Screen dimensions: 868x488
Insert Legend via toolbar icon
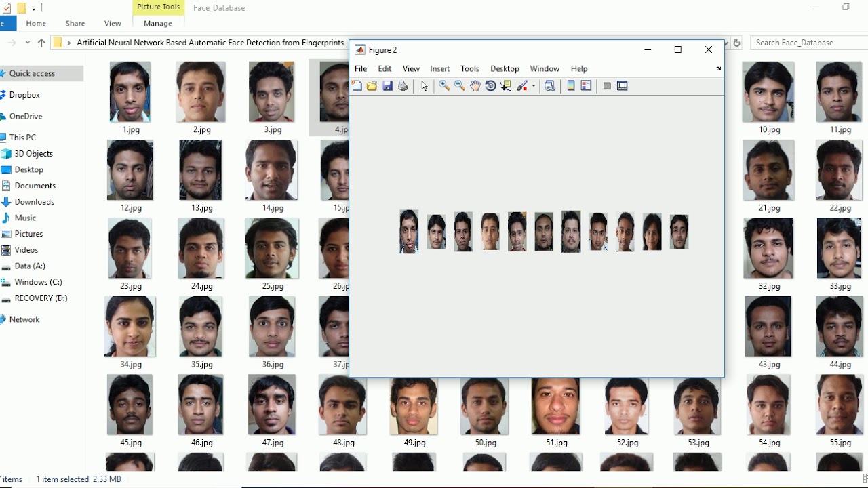point(587,86)
